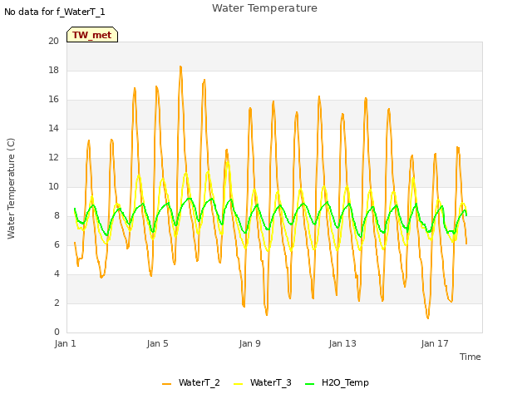
Task: Click the orange WaterT_2 legend swatch
Action: pos(166,384)
